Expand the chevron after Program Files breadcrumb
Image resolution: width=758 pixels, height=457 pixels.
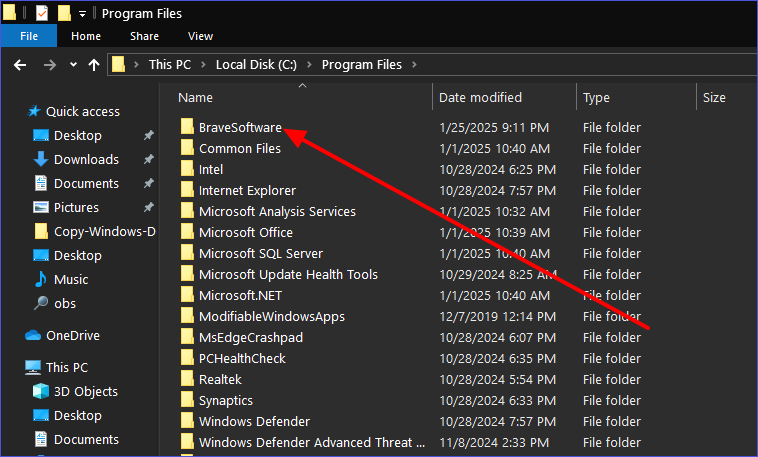[414, 65]
